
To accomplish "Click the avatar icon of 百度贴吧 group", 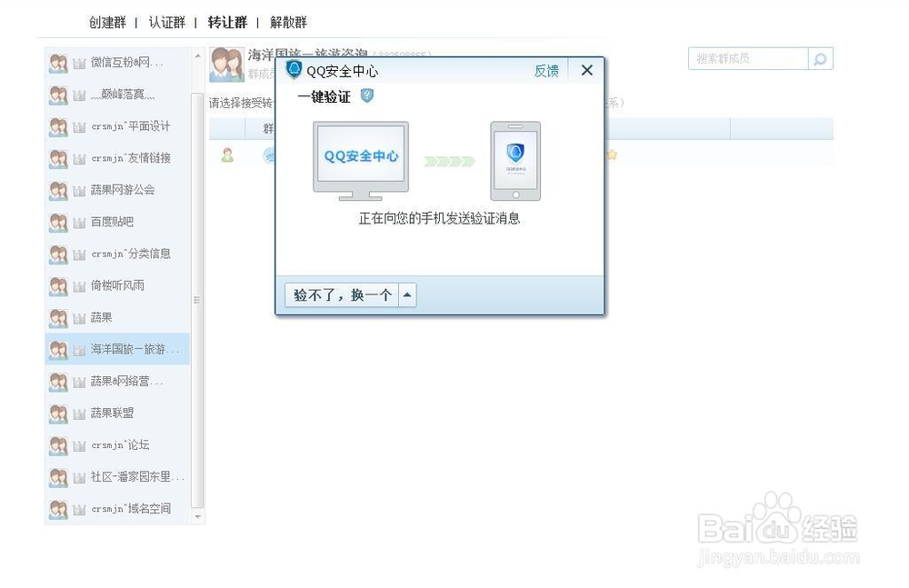I will (x=58, y=223).
